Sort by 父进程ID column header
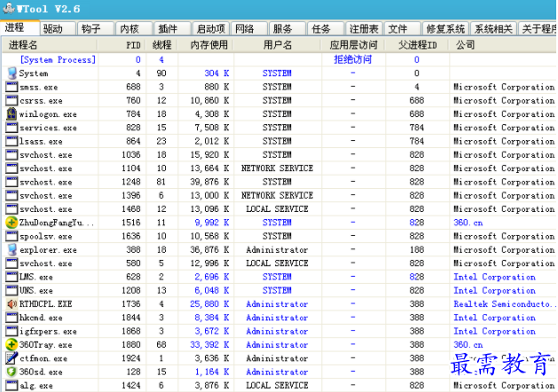This screenshot has height=392, width=558. pyautogui.click(x=417, y=45)
